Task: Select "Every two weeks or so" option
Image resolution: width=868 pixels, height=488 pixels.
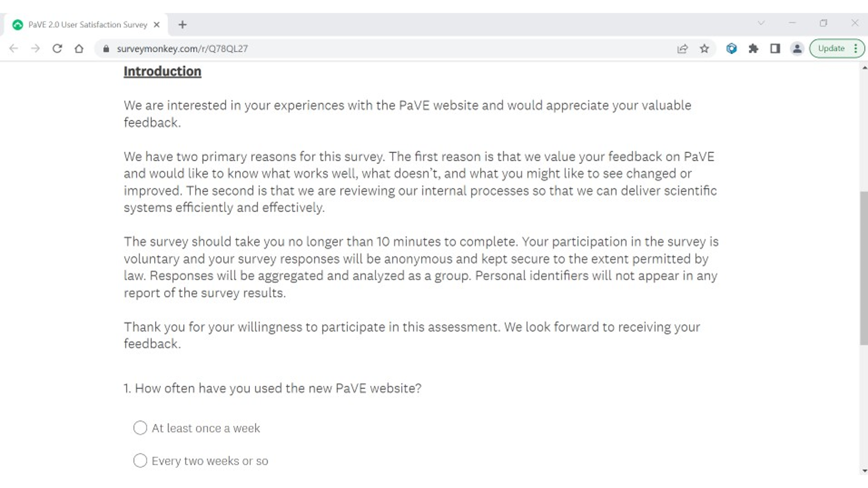Action: (x=140, y=461)
